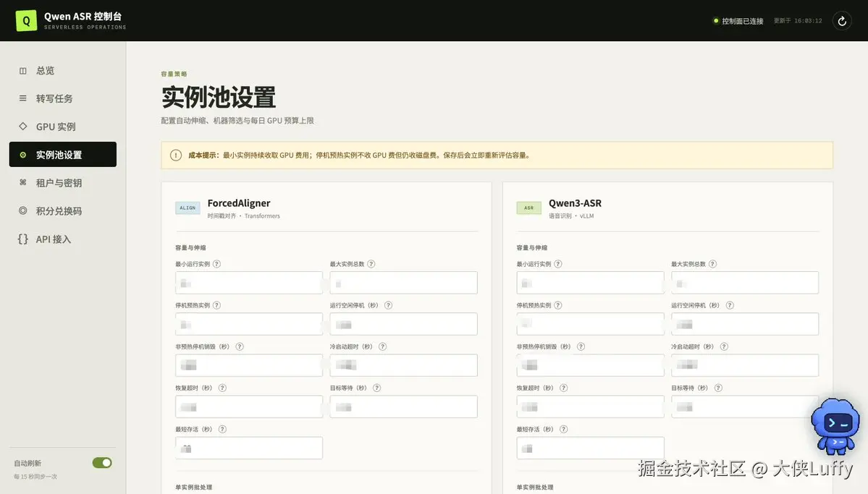The width and height of the screenshot is (868, 494).
Task: Open help for ForcedAligner 非预热停机销毁（秒）
Action: pos(239,347)
